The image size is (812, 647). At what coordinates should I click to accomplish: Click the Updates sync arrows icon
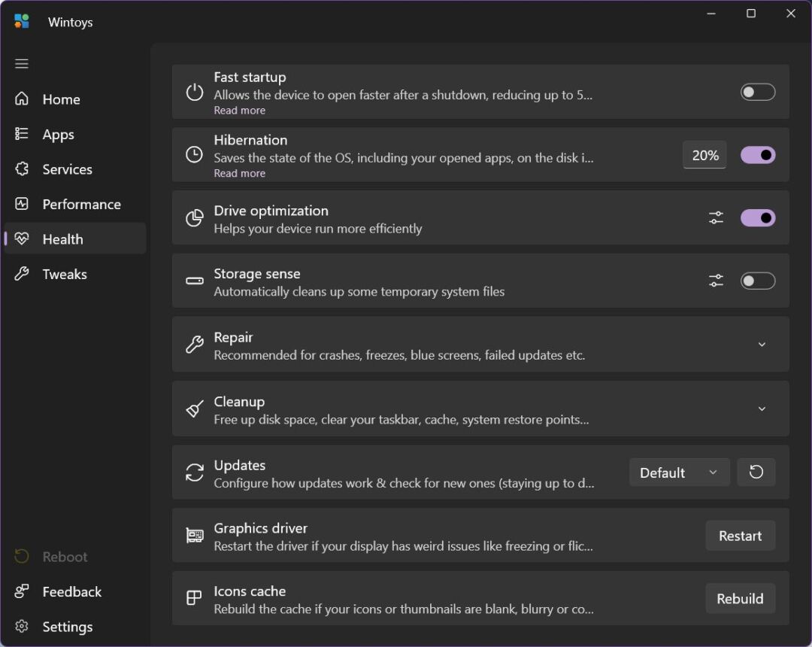click(195, 472)
